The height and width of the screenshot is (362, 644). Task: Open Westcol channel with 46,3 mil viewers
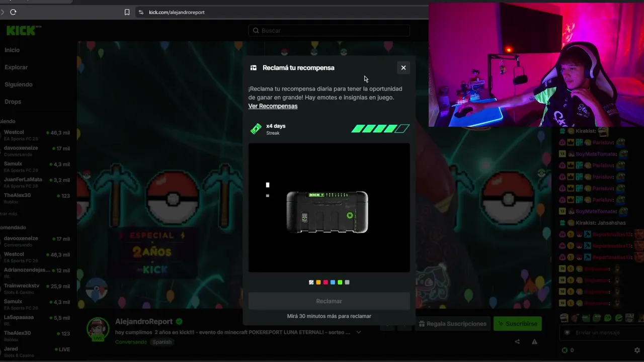point(36,135)
